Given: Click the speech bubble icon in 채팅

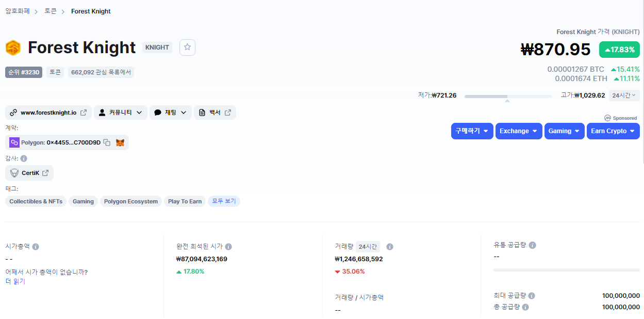Looking at the screenshot, I should click(x=158, y=113).
